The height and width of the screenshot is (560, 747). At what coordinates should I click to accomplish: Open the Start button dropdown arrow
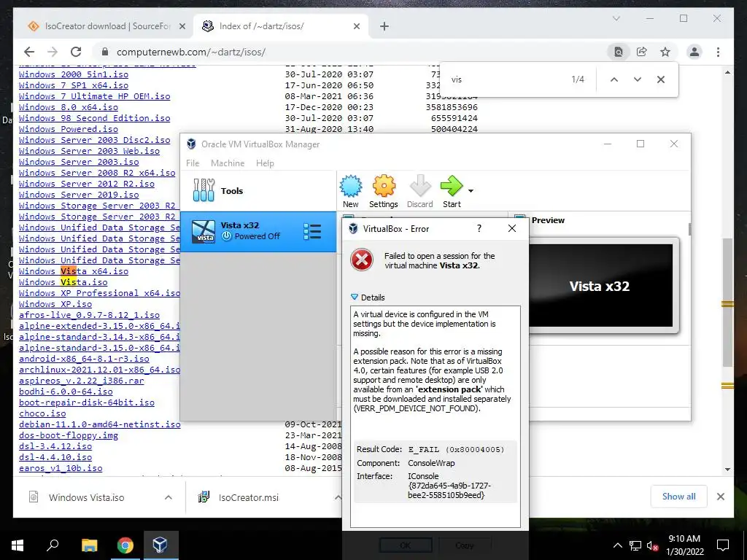(471, 191)
